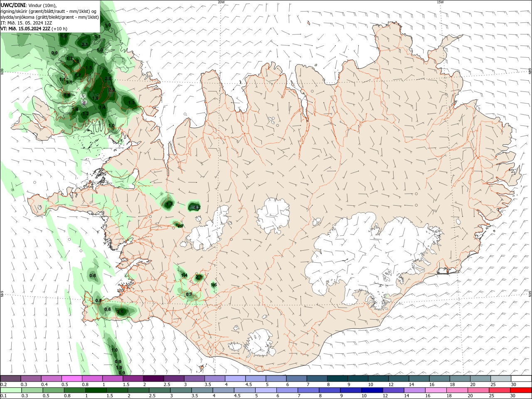This screenshot has height=399, width=532.
Task: Click the white 30 swatch in upper legend row
Action: (521, 379)
